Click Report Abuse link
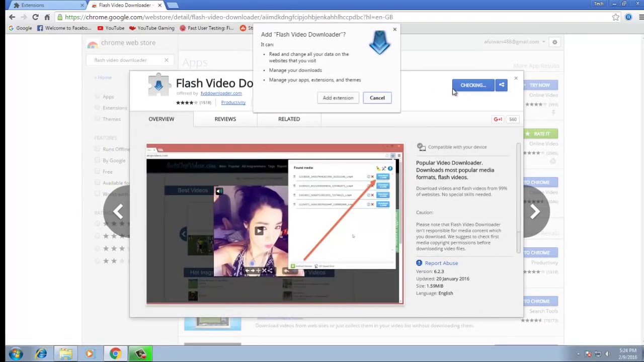Image resolution: width=644 pixels, height=362 pixels. click(x=441, y=263)
